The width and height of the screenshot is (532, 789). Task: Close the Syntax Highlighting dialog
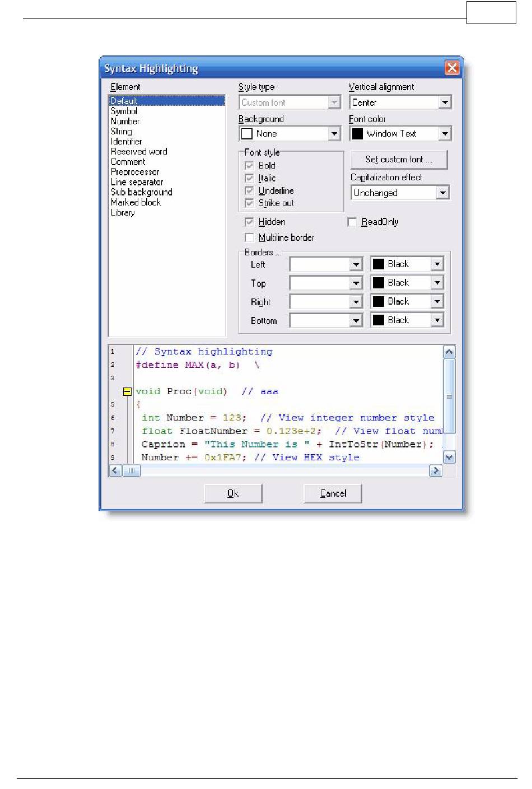(452, 68)
